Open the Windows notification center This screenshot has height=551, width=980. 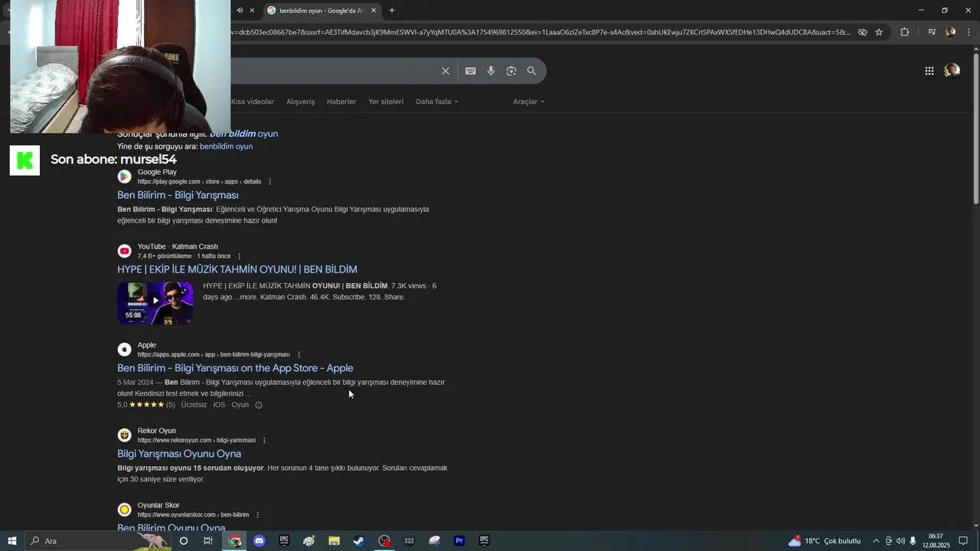click(963, 541)
